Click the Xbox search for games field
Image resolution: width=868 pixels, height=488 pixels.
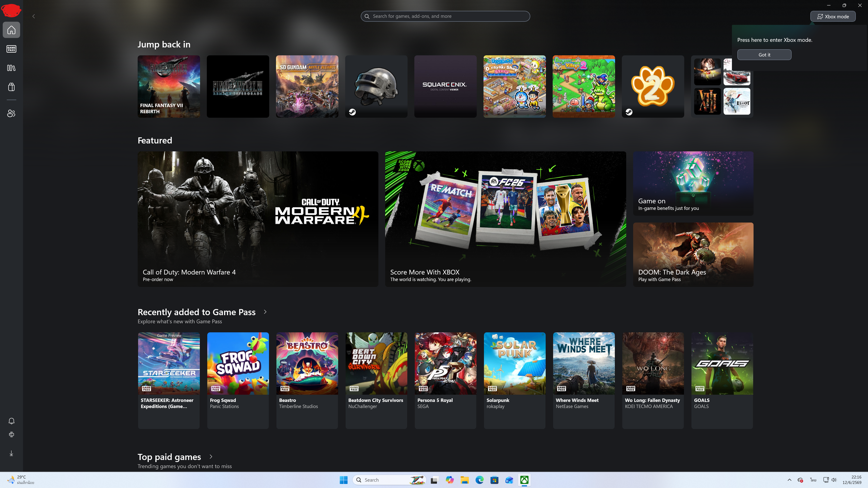point(445,16)
